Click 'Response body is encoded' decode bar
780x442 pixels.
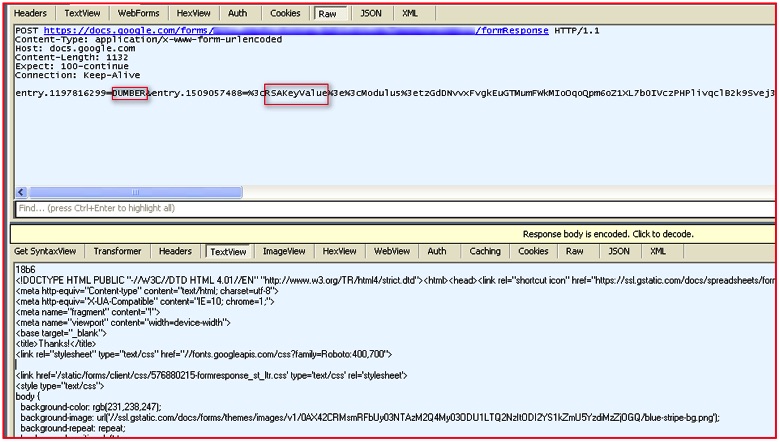[x=393, y=234]
